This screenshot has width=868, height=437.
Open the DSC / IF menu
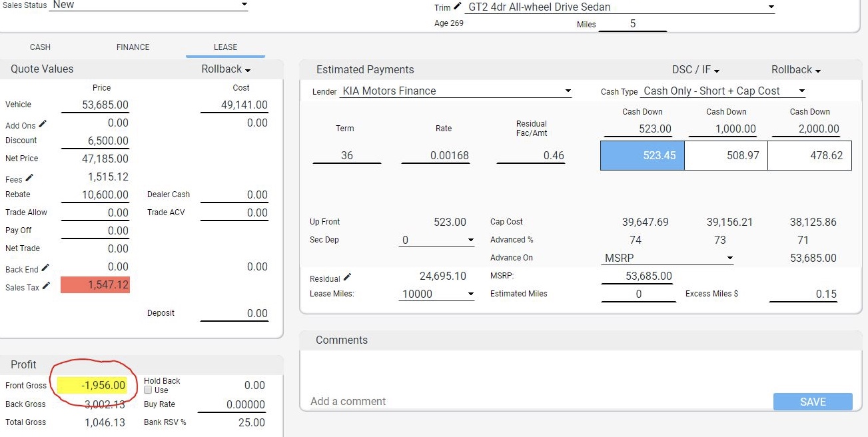click(x=695, y=70)
